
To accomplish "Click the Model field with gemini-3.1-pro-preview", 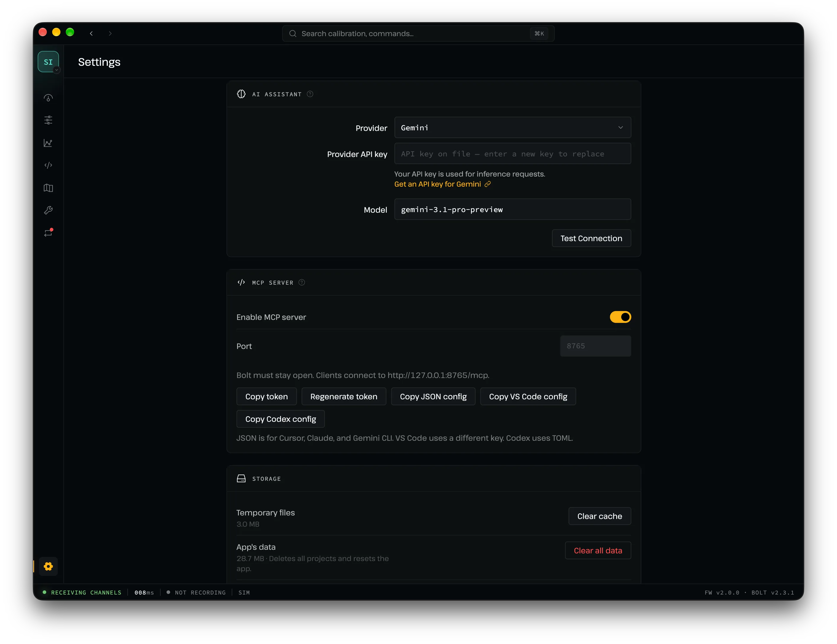I will (512, 209).
